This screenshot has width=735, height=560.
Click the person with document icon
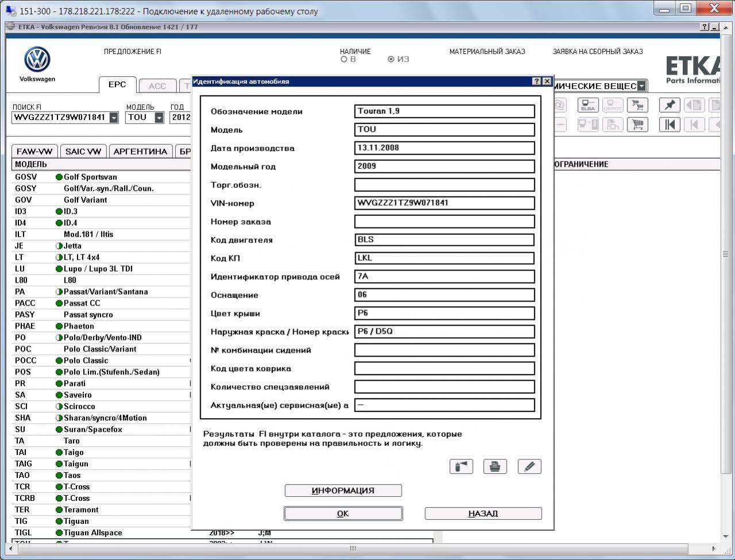(613, 124)
